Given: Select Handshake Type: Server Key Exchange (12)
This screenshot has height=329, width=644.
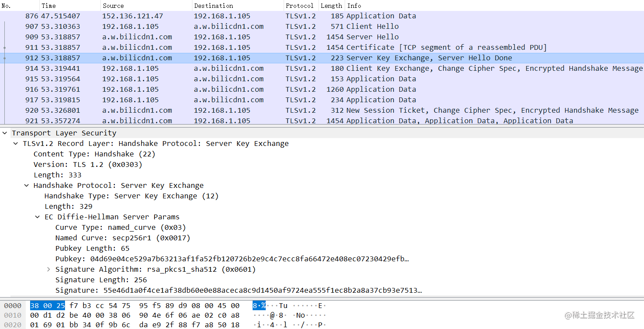Looking at the screenshot, I should pyautogui.click(x=131, y=196).
